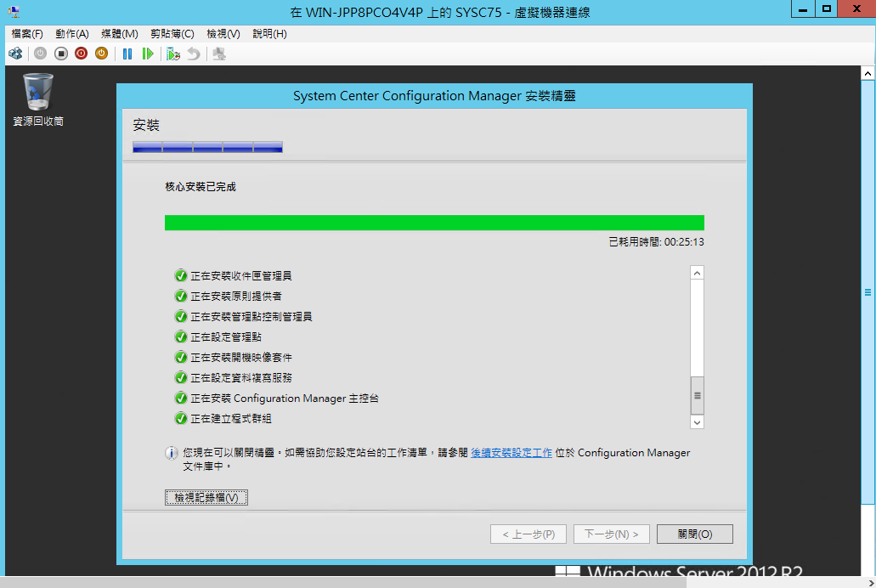
Task: Click green check icon for 正在安裝收件匣管理員
Action: click(180, 275)
